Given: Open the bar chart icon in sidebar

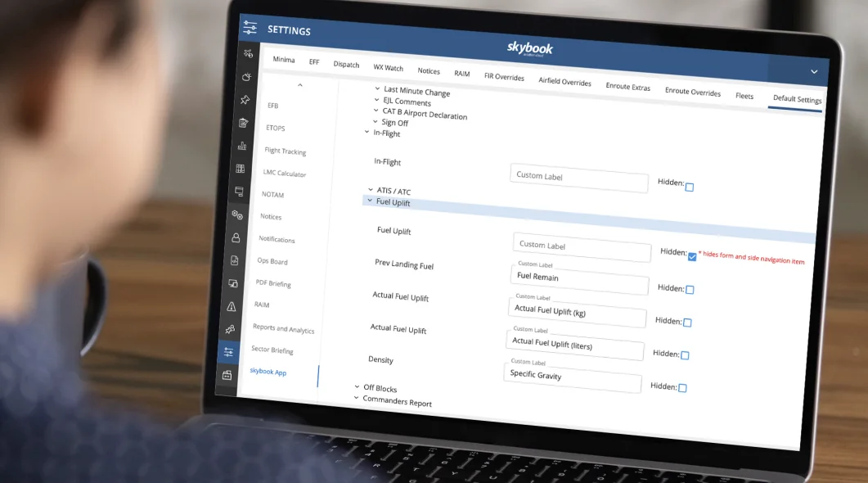Looking at the screenshot, I should 242,146.
